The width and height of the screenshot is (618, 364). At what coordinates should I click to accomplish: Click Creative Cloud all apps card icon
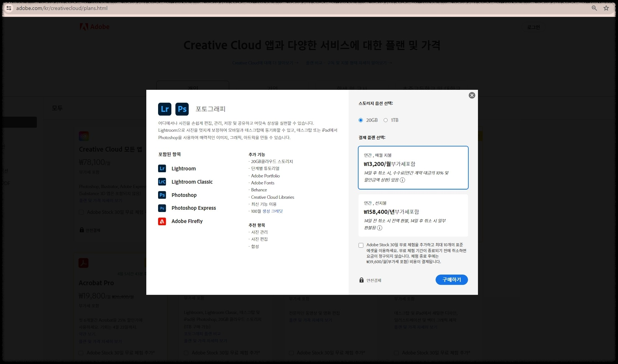coord(84,136)
